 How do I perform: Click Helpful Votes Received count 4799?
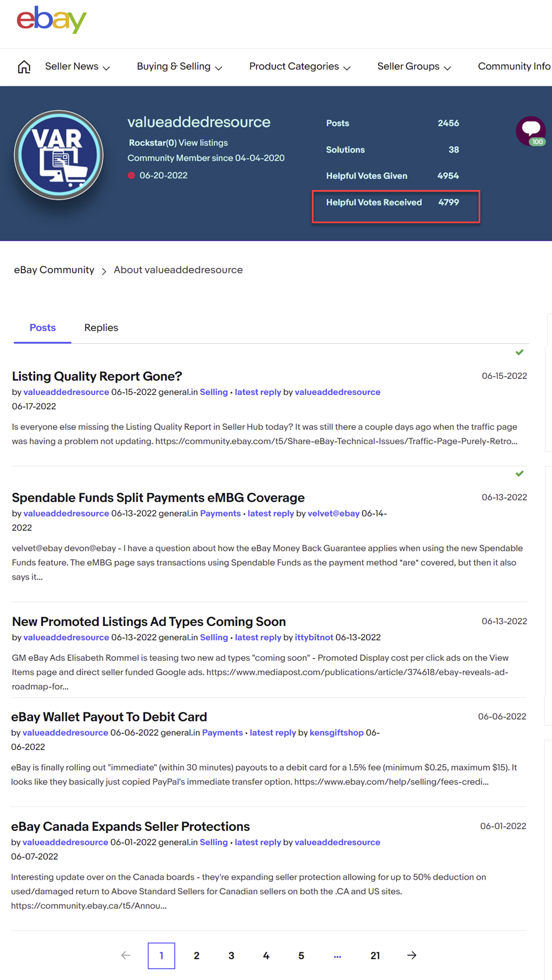click(x=449, y=202)
